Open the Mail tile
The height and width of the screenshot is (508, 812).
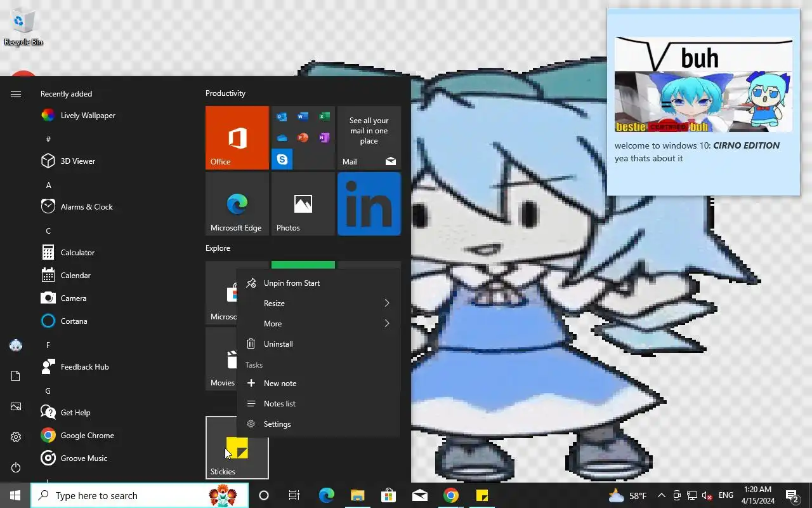tap(369, 138)
